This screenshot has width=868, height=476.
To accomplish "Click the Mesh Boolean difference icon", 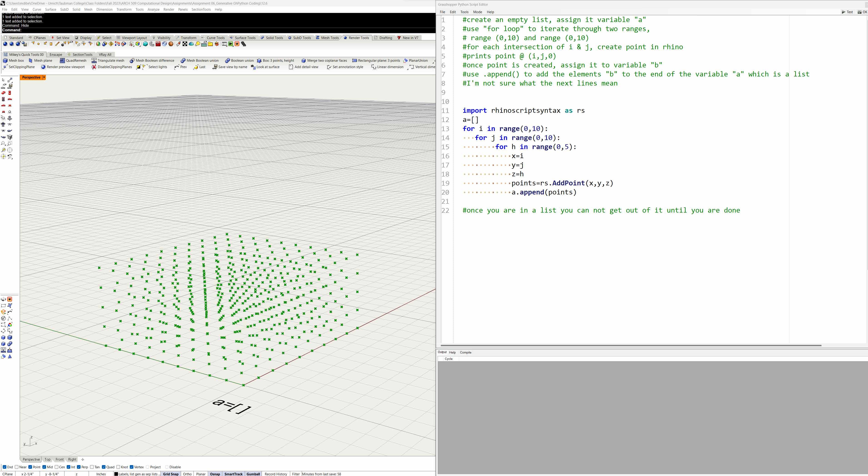I will (x=132, y=61).
